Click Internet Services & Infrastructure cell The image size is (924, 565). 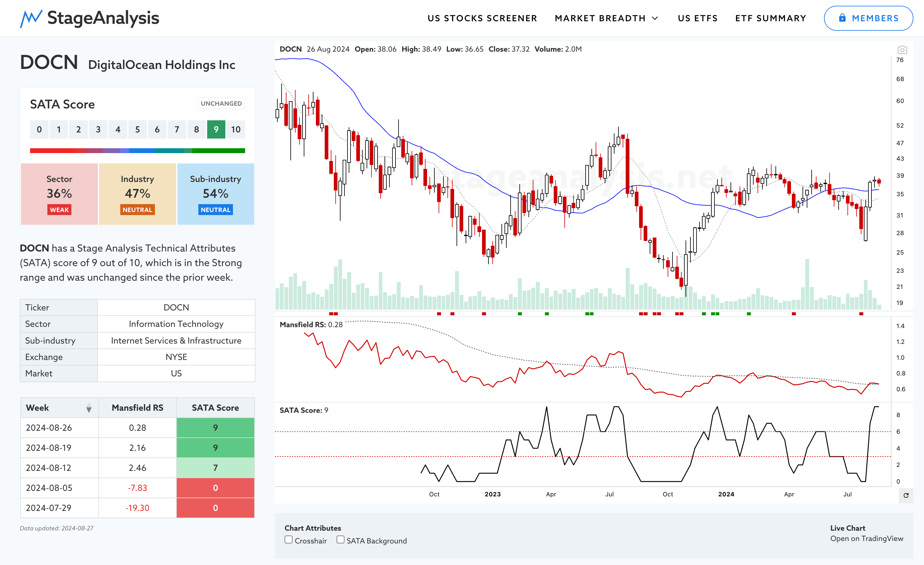click(x=176, y=341)
